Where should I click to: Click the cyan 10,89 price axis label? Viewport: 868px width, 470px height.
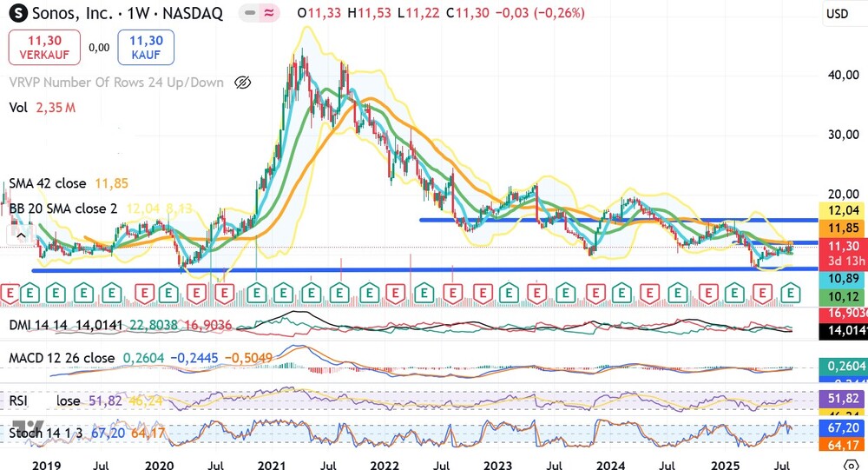[x=843, y=279]
